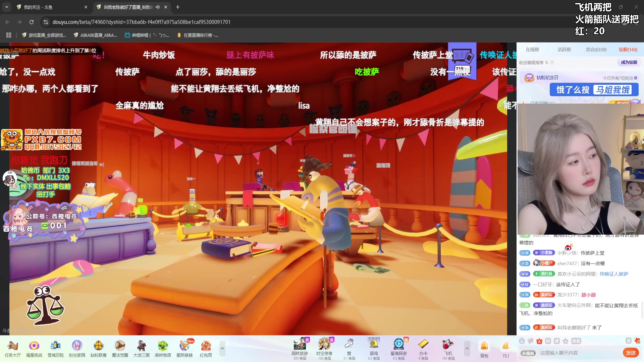Viewport: 644px width, 362px height.
Task: Send chat message with 发送 button
Action: point(631,353)
